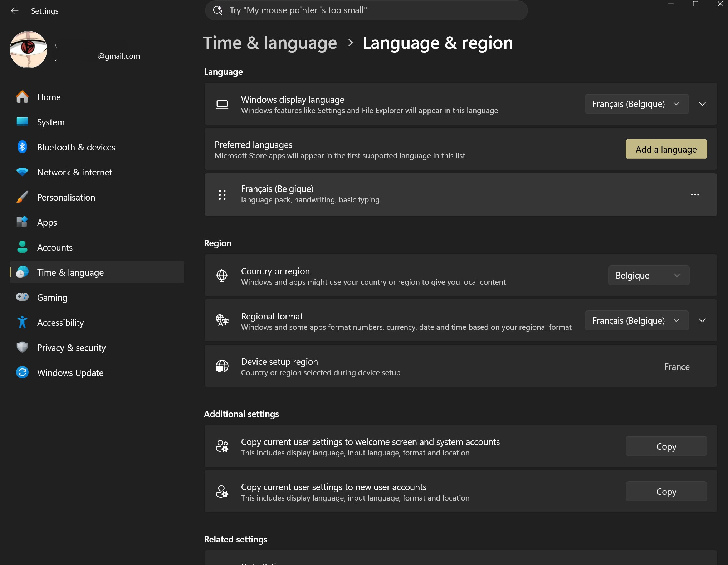728x565 pixels.
Task: Select Personalisation in the sidebar
Action: 97,197
